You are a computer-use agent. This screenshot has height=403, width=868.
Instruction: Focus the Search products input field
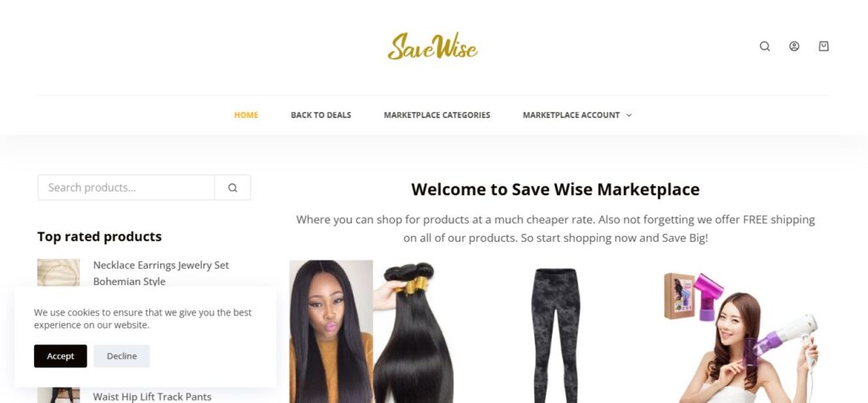[x=126, y=188]
